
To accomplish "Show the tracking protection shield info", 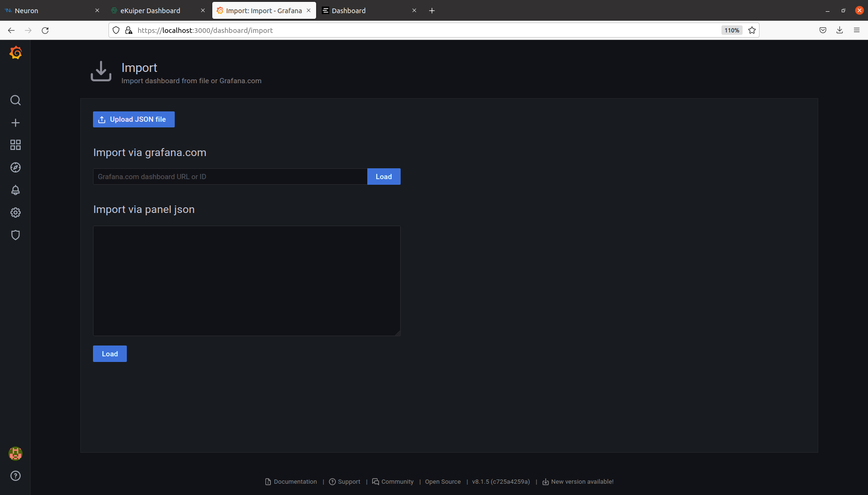I will pos(116,30).
